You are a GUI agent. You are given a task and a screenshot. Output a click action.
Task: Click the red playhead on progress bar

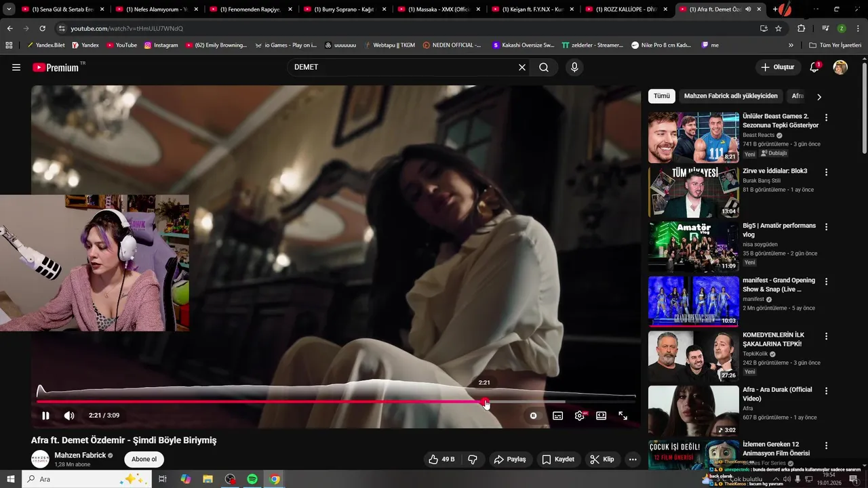(x=486, y=401)
